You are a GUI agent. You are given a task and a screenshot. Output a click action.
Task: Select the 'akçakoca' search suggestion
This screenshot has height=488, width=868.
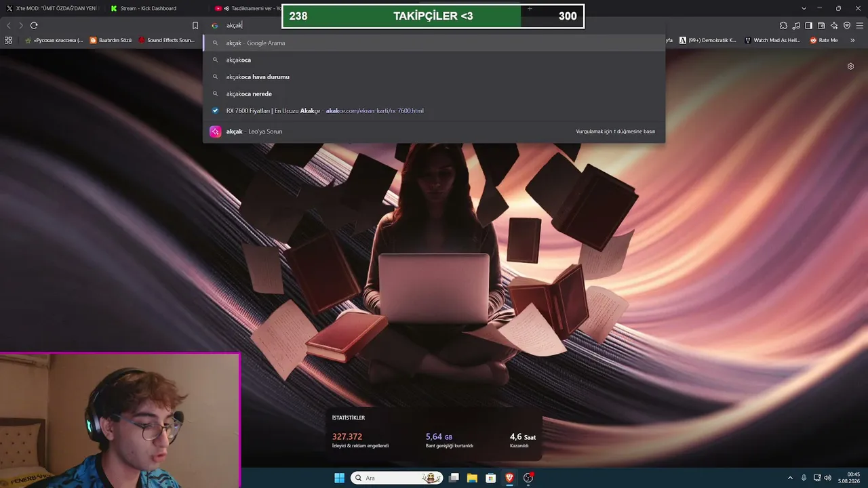pyautogui.click(x=434, y=60)
